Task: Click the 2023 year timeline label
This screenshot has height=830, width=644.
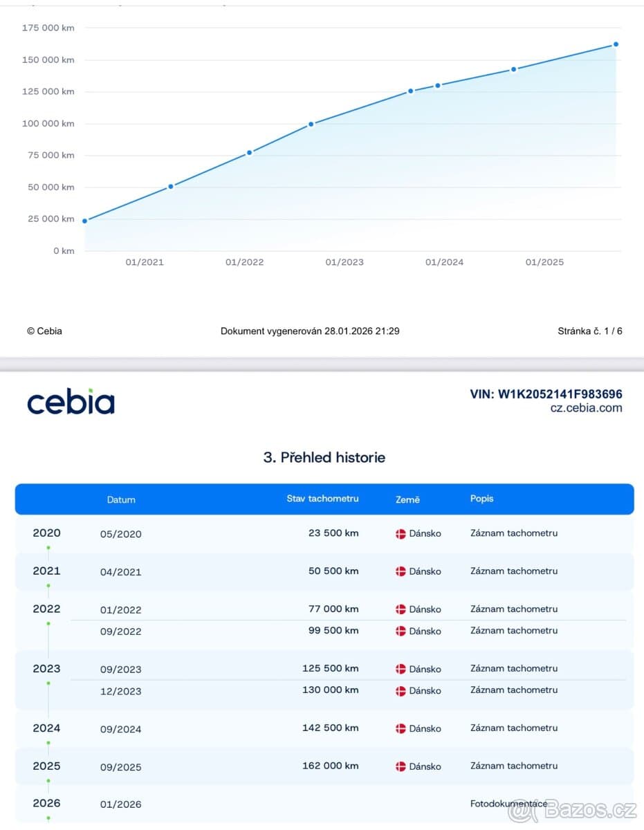Action: (46, 668)
